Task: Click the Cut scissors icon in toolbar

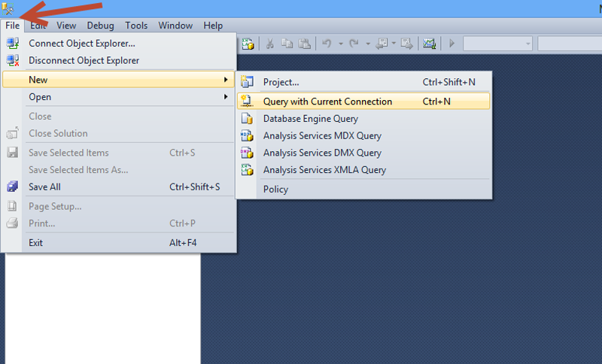Action: (x=270, y=44)
